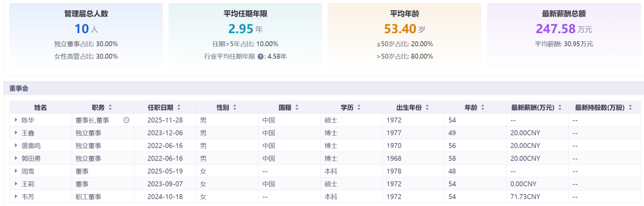The height and width of the screenshot is (206, 644).
Task: Click the sort arrows next to 学历
Action: [359, 108]
